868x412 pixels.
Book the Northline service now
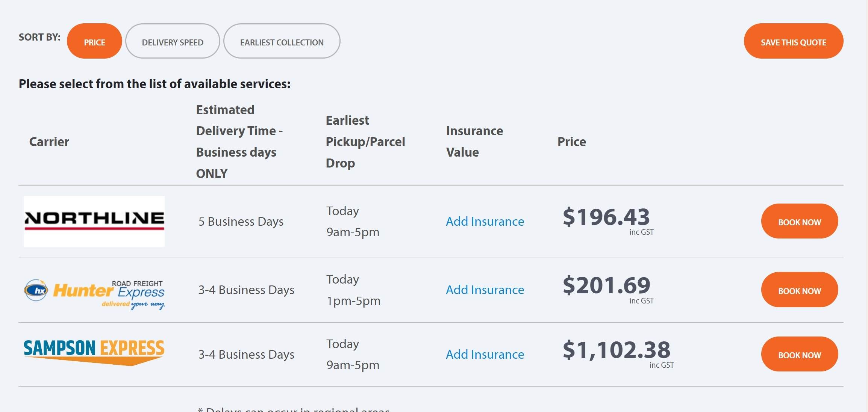tap(800, 222)
